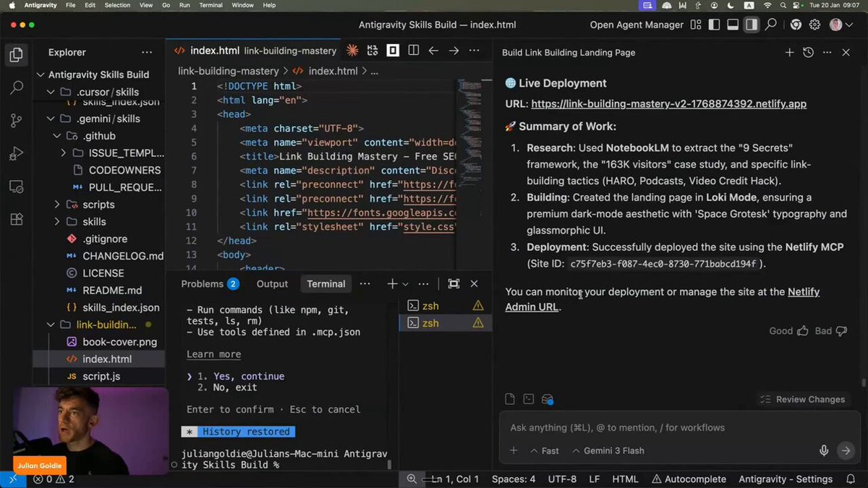
Task: Open agent conversation history clock icon
Action: click(x=808, y=53)
